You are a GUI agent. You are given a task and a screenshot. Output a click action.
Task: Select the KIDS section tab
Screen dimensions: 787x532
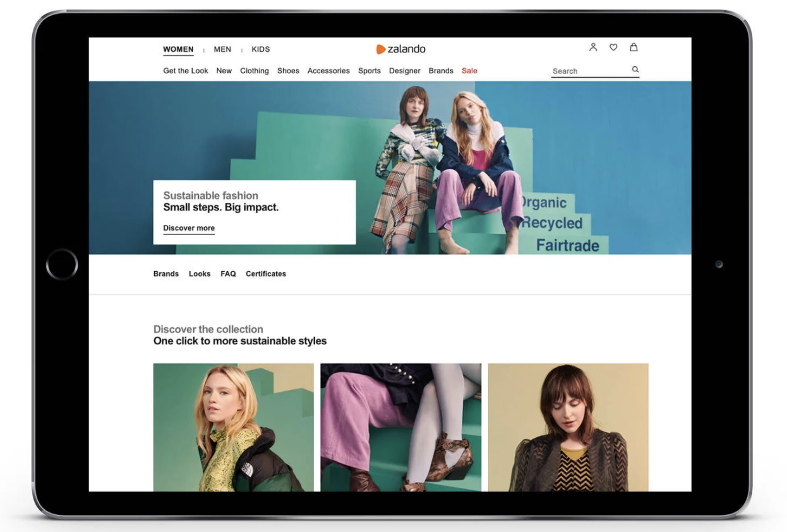(x=261, y=49)
